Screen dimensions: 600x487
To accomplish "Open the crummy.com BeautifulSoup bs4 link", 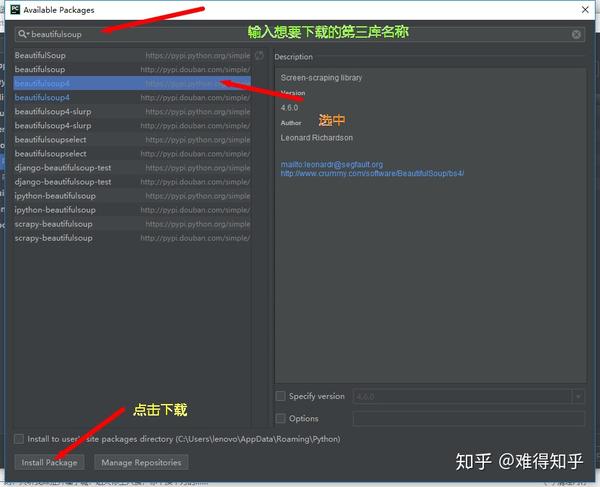I will click(x=372, y=173).
